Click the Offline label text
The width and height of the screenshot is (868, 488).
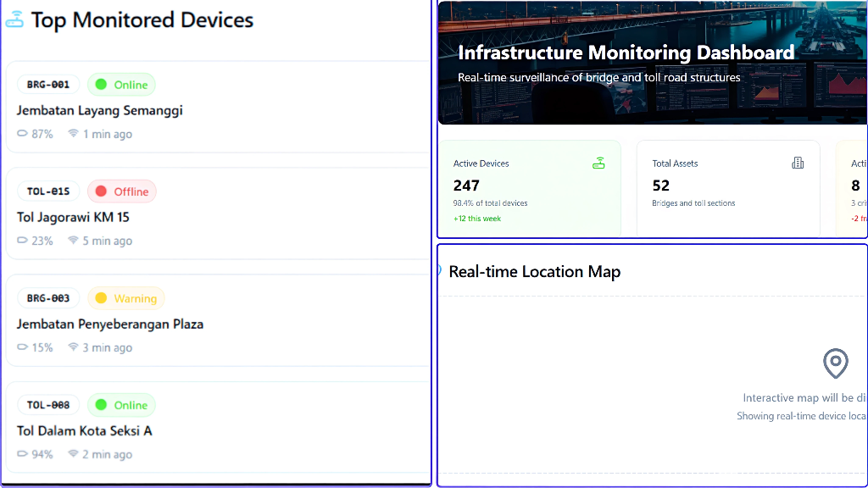click(x=131, y=191)
